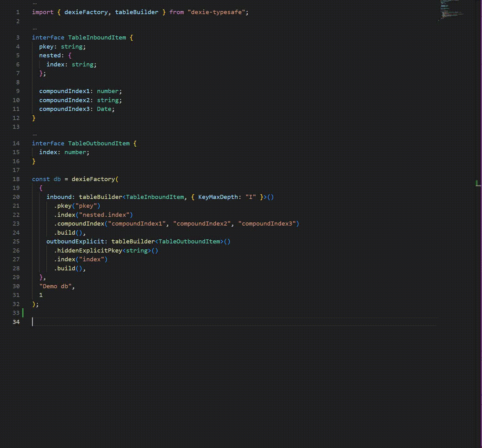Click the pkey property on line 4
Viewport: 482px width, 448px height.
(46, 47)
